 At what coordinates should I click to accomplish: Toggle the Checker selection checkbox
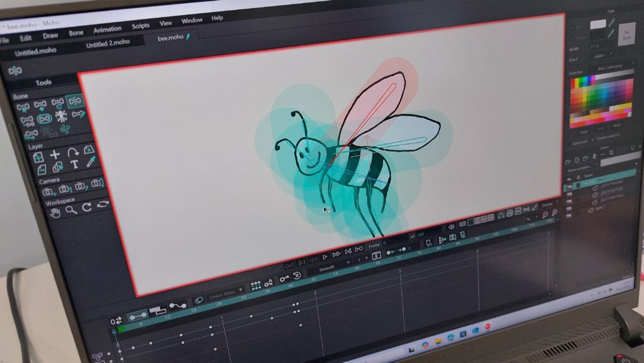tap(594, 138)
